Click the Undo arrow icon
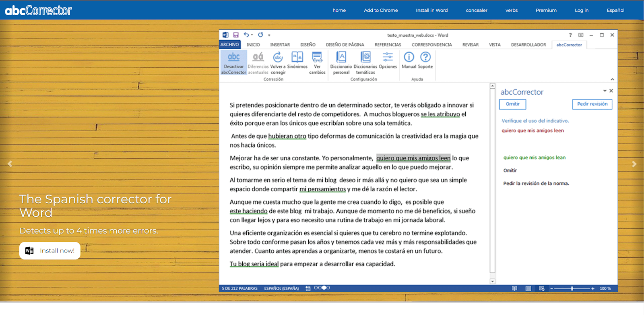This screenshot has width=644, height=315. (x=246, y=35)
